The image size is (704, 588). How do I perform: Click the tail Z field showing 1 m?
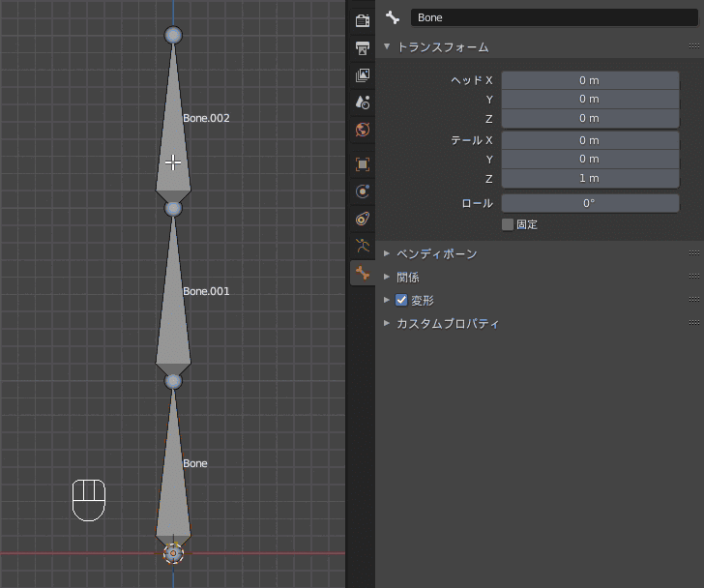point(590,179)
